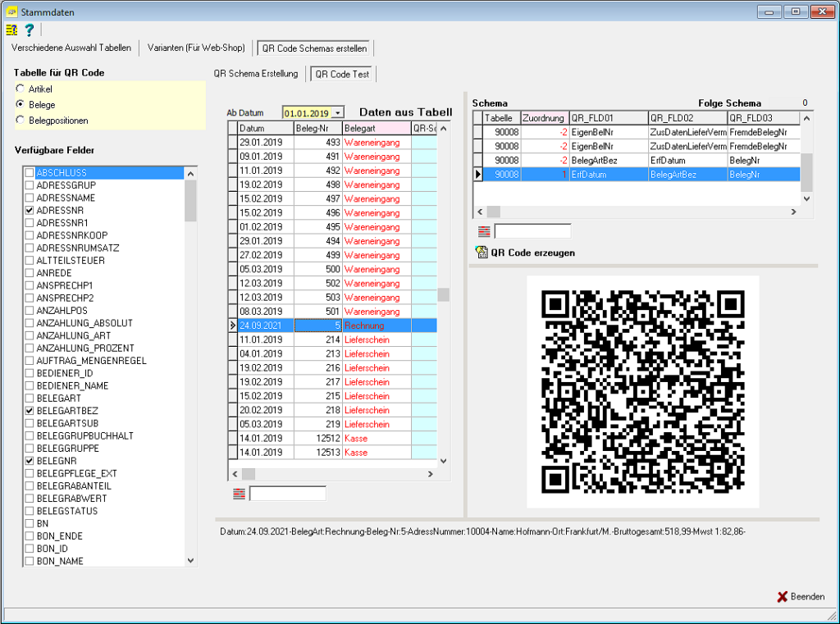This screenshot has height=624, width=840.
Task: Switch to Verschiedene Auswahl Tabellen tab
Action: [71, 48]
